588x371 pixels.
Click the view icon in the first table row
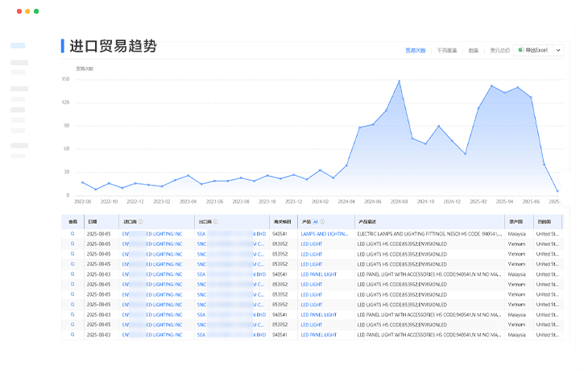click(72, 234)
